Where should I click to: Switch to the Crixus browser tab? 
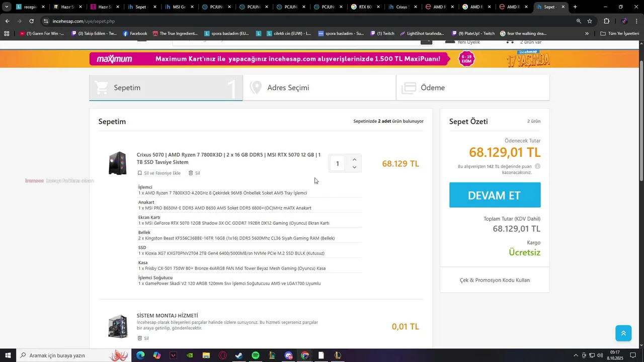403,7
